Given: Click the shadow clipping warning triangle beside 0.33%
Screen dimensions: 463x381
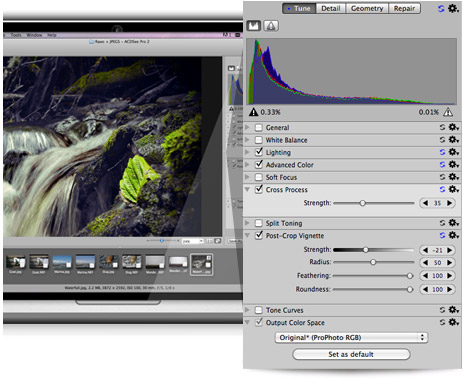Looking at the screenshot, I should pyautogui.click(x=254, y=112).
